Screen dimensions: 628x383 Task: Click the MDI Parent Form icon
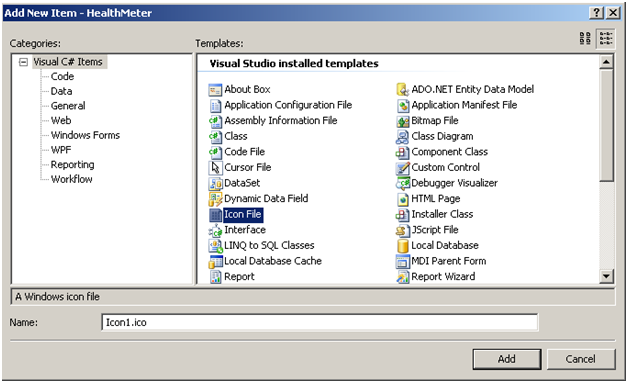click(403, 262)
